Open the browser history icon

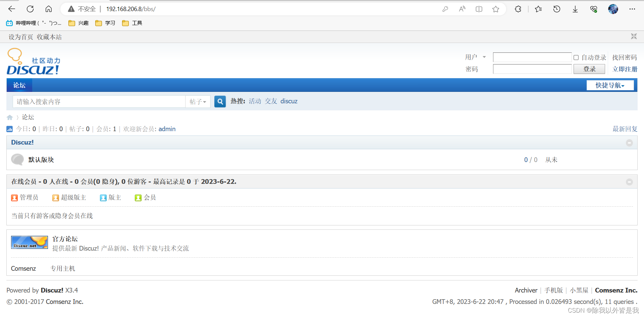pos(557,9)
